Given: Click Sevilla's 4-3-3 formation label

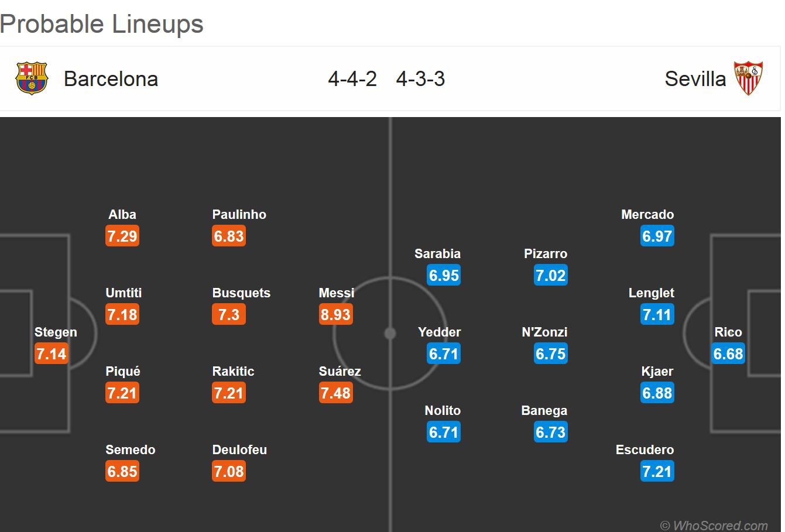Looking at the screenshot, I should (x=420, y=79).
